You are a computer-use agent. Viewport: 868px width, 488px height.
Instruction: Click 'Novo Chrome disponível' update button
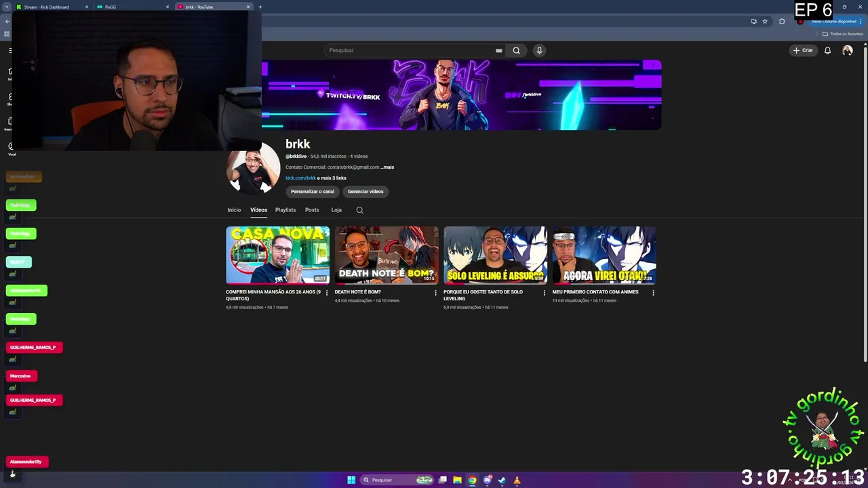coord(833,21)
